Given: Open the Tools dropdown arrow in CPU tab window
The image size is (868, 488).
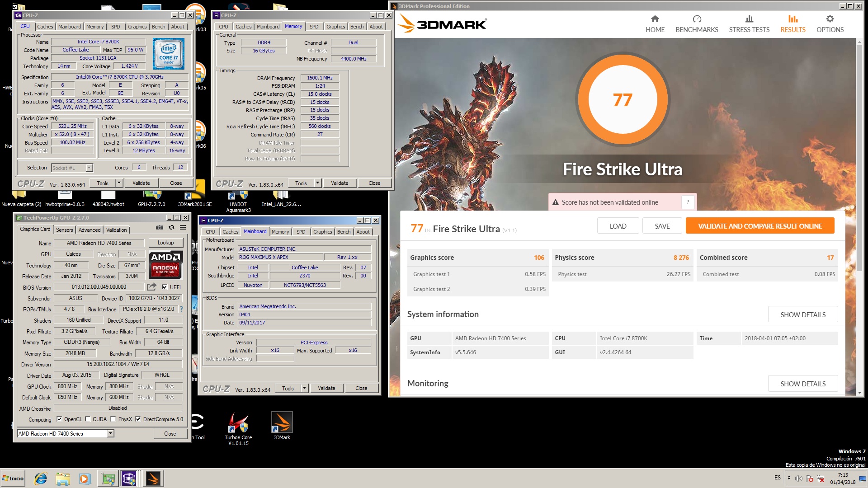Looking at the screenshot, I should click(x=119, y=183).
